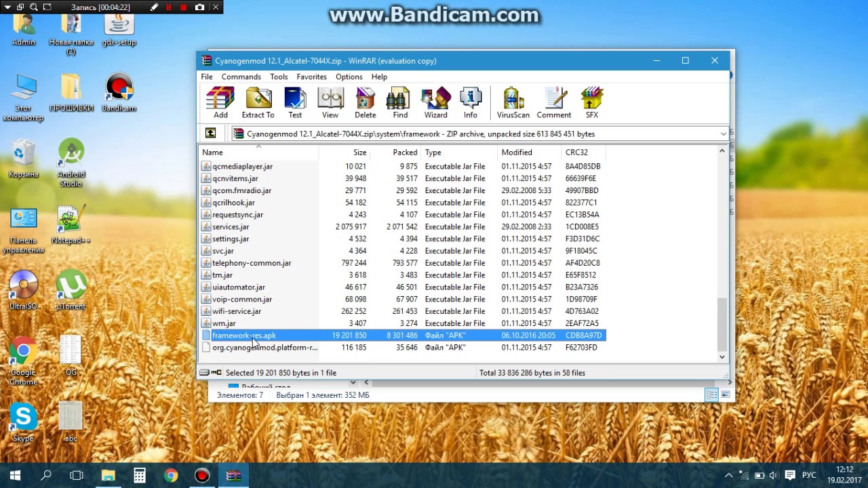Switch Explorer window to details view icon
The image size is (868, 488).
(711, 395)
